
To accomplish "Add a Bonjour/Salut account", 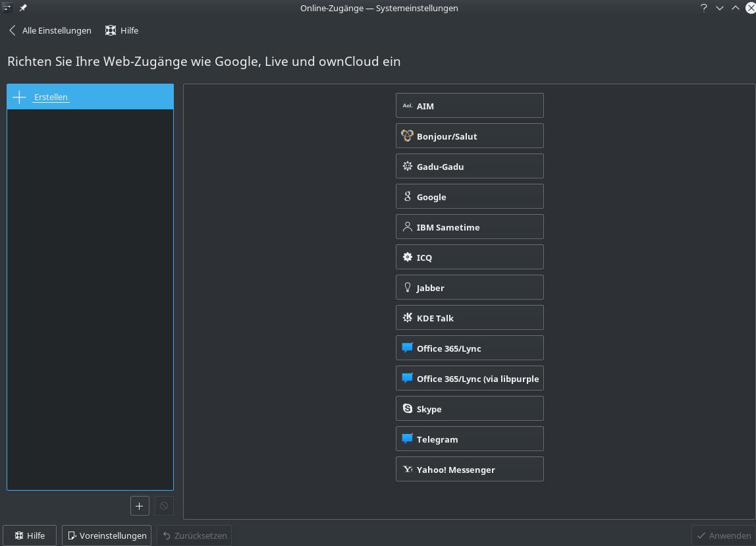I will [470, 136].
